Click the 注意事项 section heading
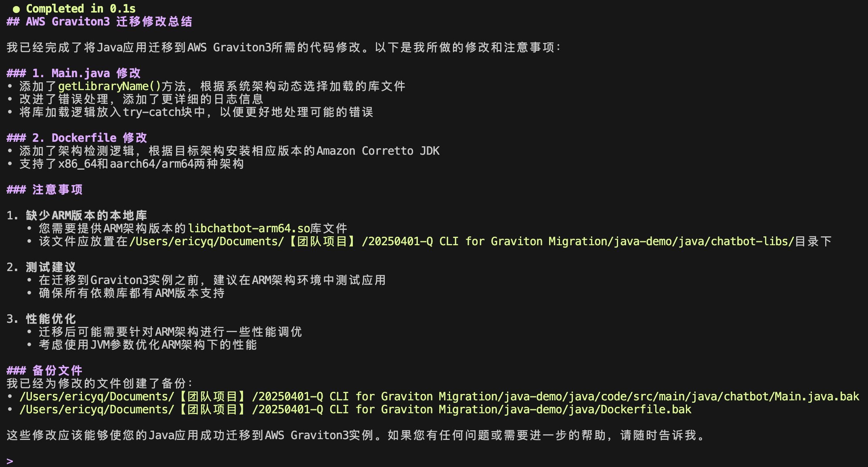This screenshot has height=467, width=868. [x=57, y=189]
